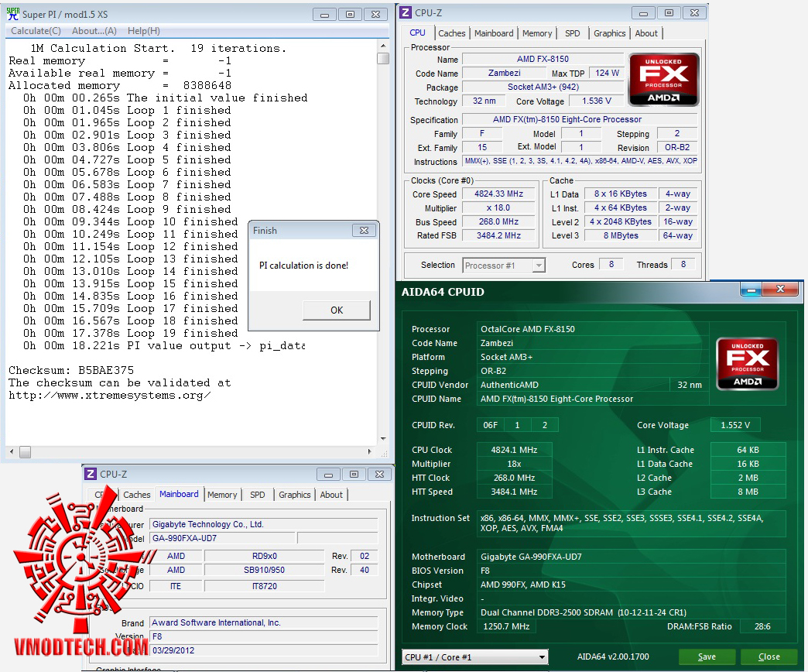Viewport: 808px width, 672px height.
Task: Close the lower CPU-Z Mainboard window
Action: 380,474
